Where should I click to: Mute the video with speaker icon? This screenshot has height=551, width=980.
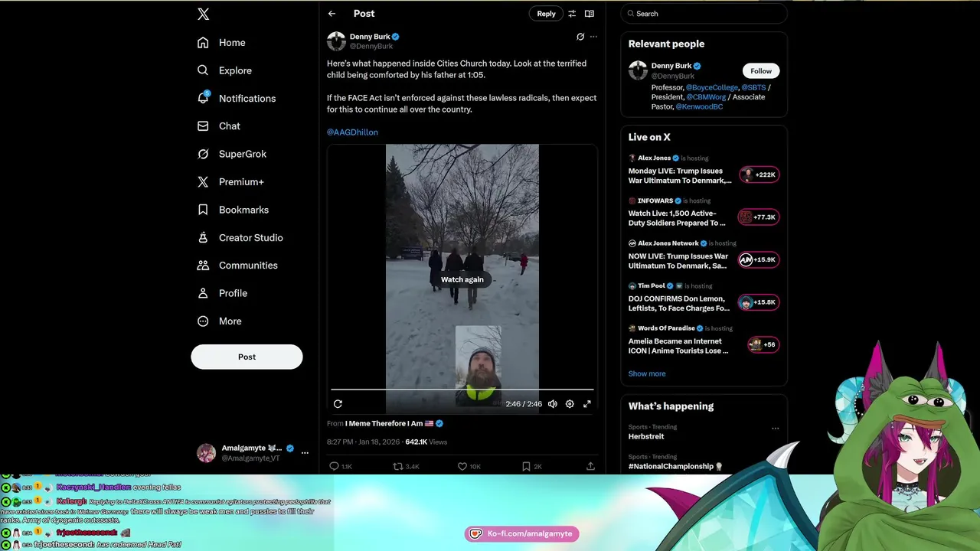[x=553, y=404]
